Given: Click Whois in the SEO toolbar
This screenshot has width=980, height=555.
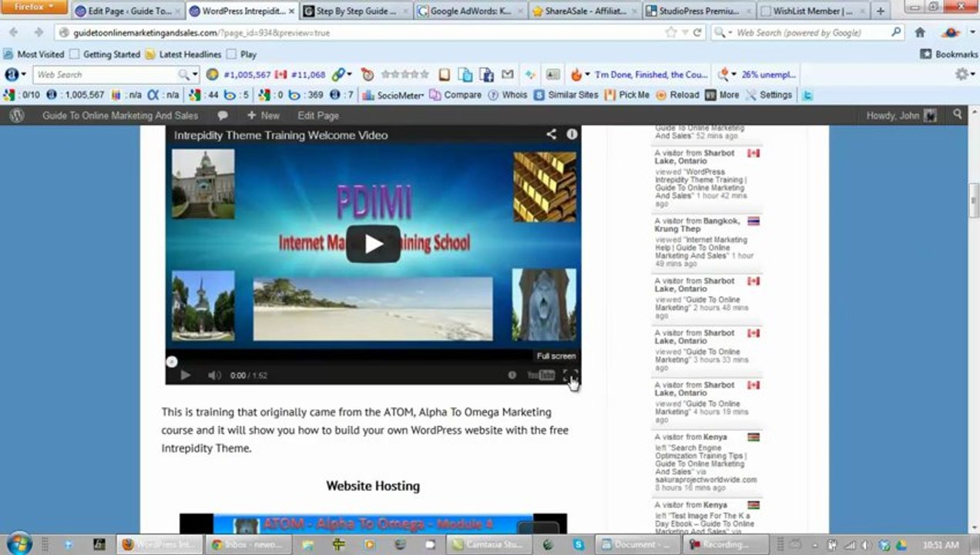Looking at the screenshot, I should coord(508,95).
